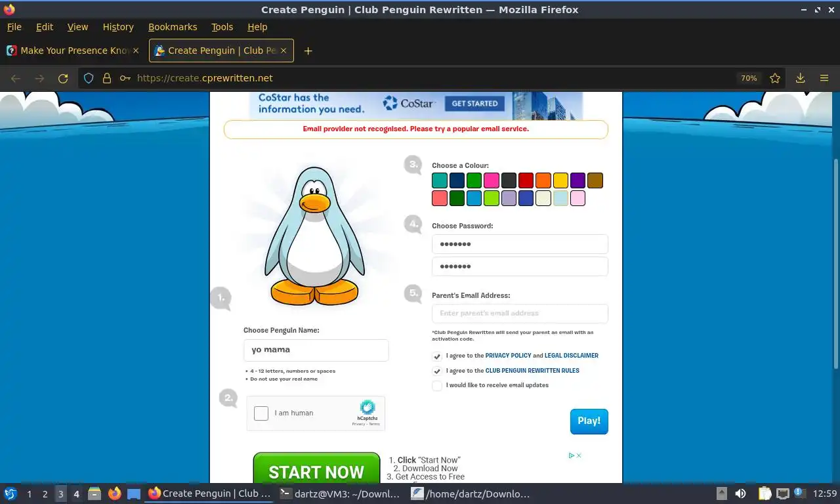
Task: Close the Make Your Presence Known tab
Action: (136, 51)
